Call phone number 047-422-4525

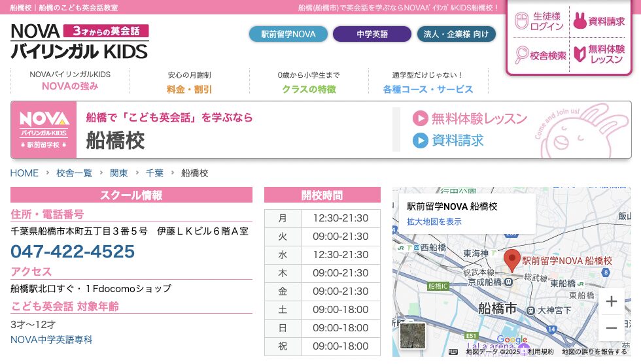click(x=73, y=251)
